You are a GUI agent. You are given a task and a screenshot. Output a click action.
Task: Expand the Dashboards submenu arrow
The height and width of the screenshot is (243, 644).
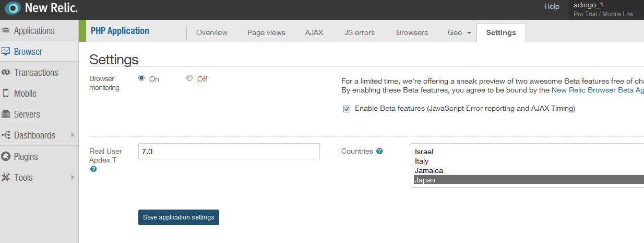[x=73, y=135]
